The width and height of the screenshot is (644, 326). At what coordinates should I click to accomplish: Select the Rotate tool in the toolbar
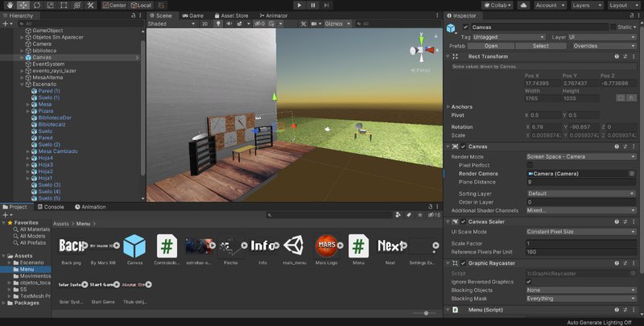[36, 5]
